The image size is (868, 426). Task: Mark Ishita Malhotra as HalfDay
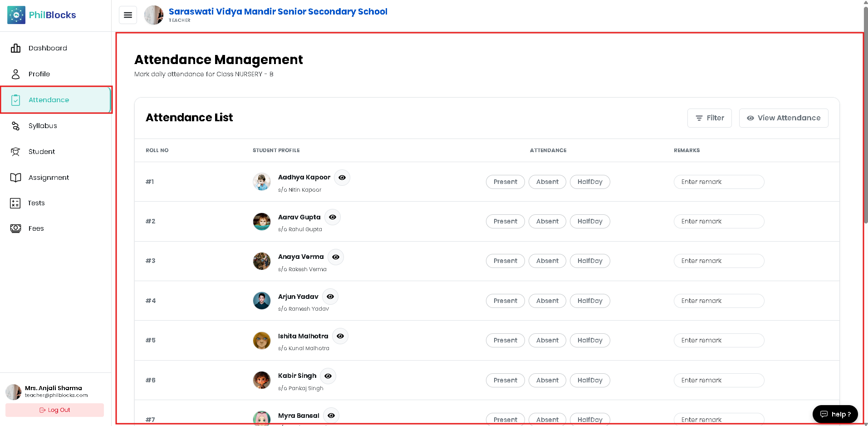coord(590,340)
